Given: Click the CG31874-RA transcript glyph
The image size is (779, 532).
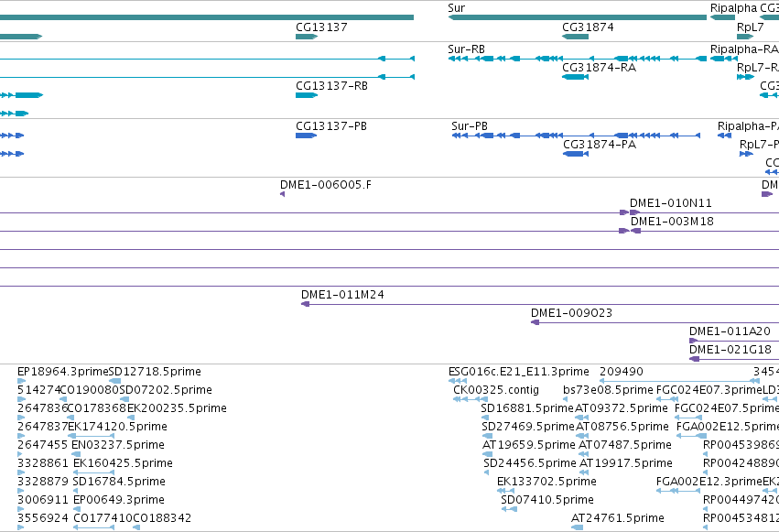Looking at the screenshot, I should click(575, 77).
